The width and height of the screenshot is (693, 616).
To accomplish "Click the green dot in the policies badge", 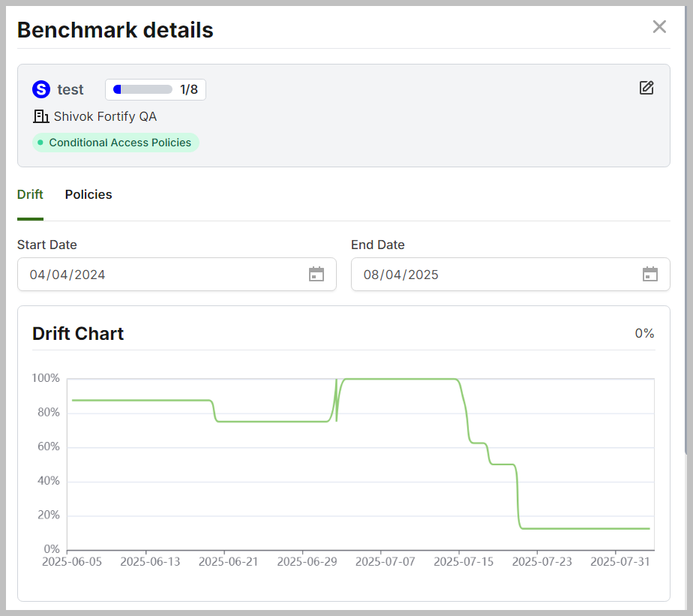I will 40,143.
